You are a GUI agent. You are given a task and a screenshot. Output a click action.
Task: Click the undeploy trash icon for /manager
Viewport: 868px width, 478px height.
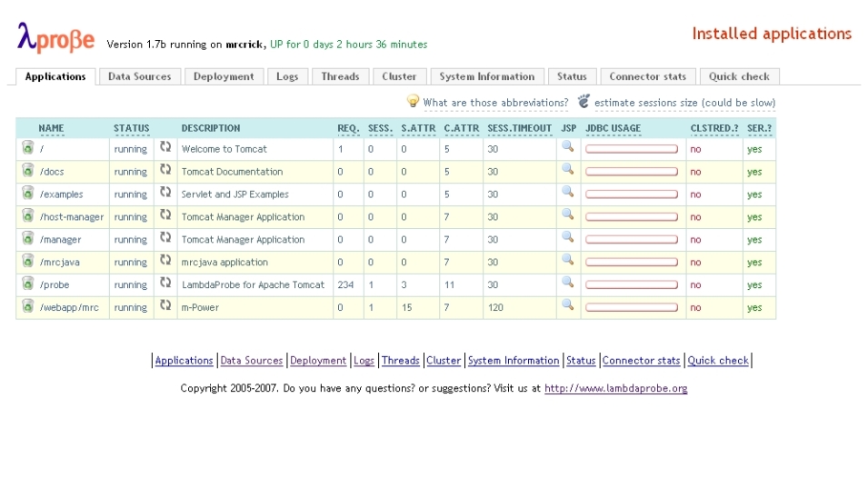click(27, 238)
